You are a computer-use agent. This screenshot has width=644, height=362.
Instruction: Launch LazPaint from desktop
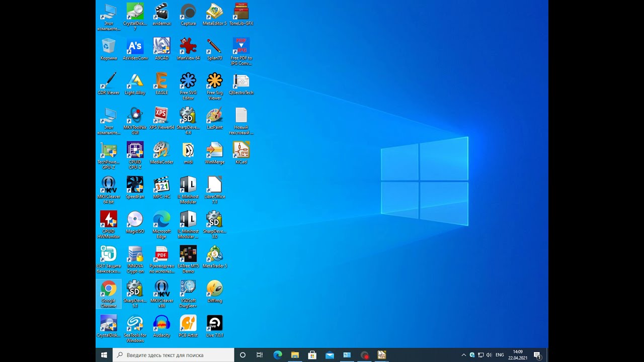(x=215, y=119)
